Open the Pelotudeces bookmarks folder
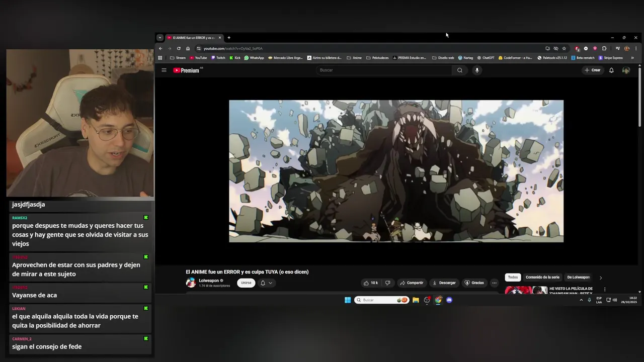 [377, 58]
